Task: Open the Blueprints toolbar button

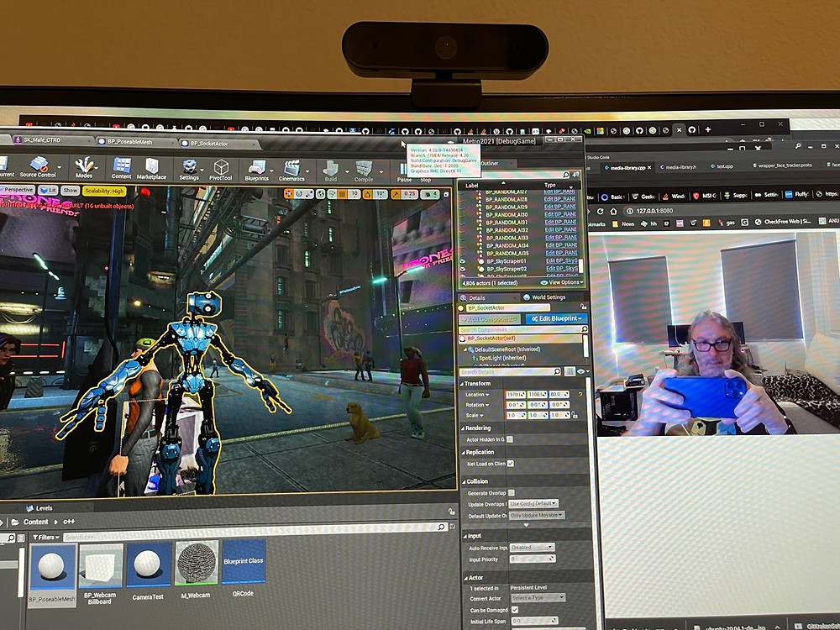Action: (x=256, y=171)
